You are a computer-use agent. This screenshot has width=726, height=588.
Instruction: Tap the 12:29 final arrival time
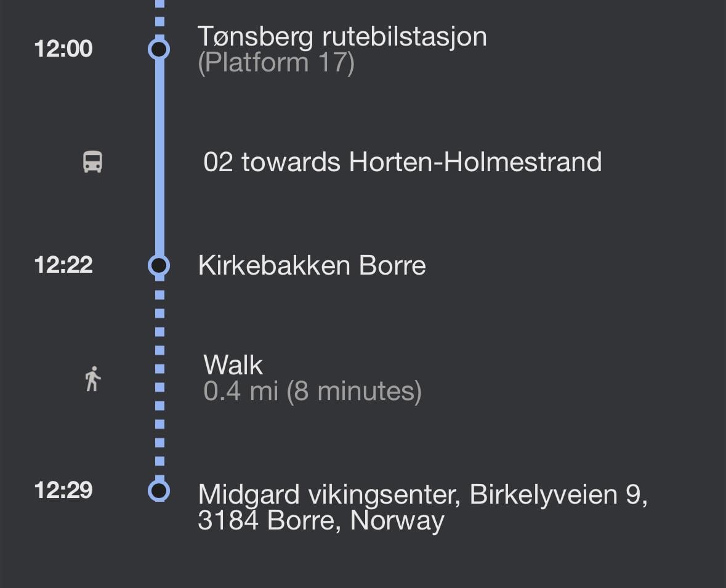[x=63, y=490]
